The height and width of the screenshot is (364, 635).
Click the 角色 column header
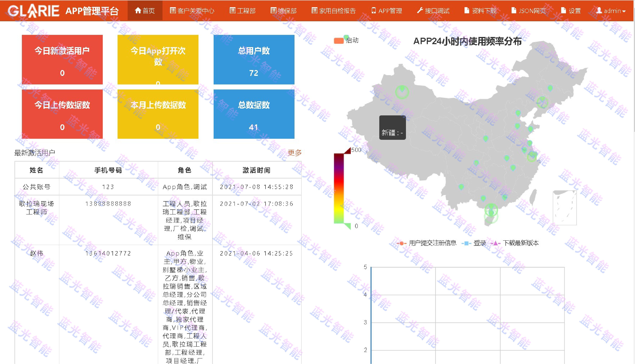185,170
